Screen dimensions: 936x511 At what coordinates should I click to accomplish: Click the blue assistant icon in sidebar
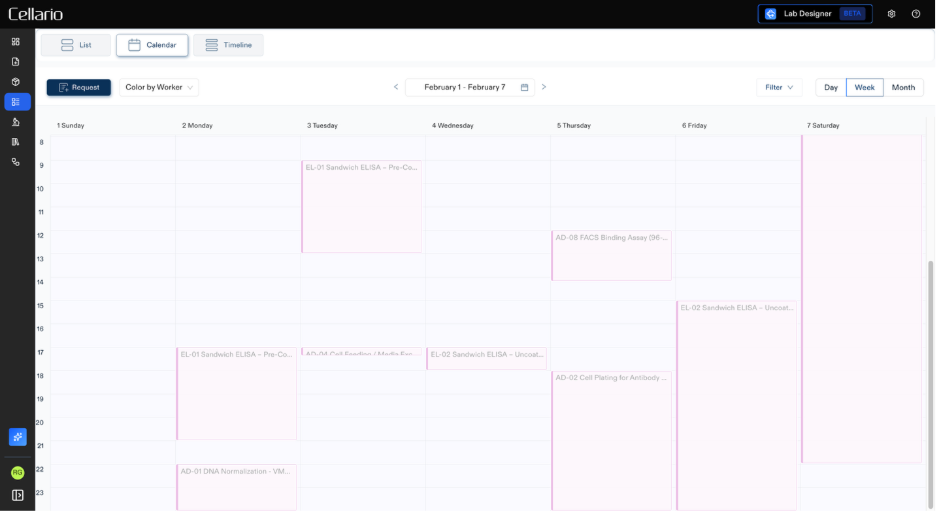(17, 437)
